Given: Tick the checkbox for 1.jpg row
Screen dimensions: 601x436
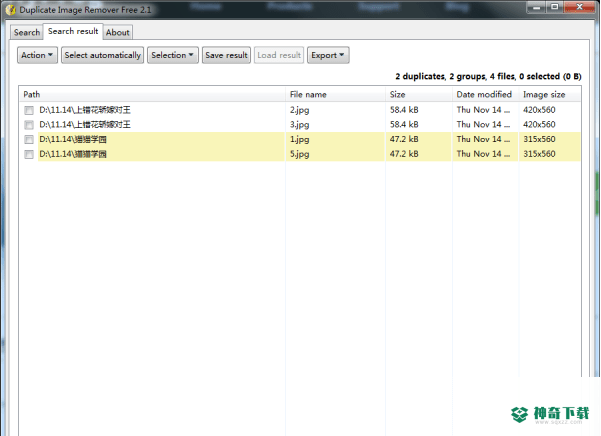Looking at the screenshot, I should (x=29, y=139).
